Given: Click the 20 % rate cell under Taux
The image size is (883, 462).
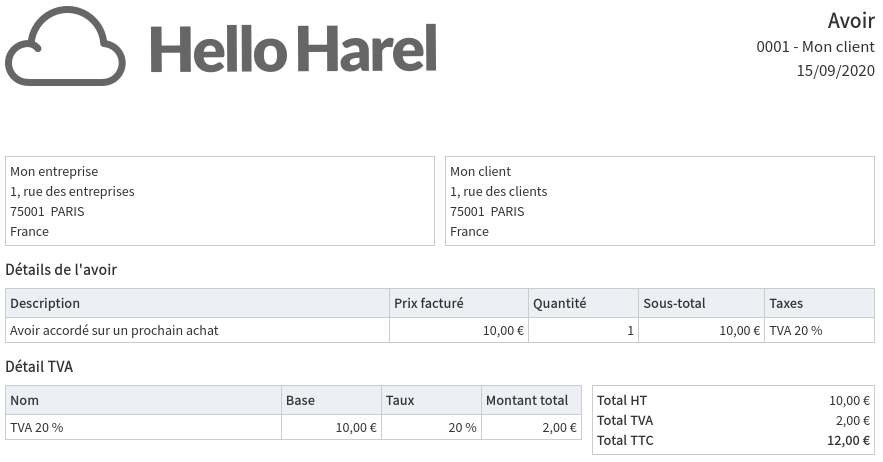Looking at the screenshot, I should [462, 427].
